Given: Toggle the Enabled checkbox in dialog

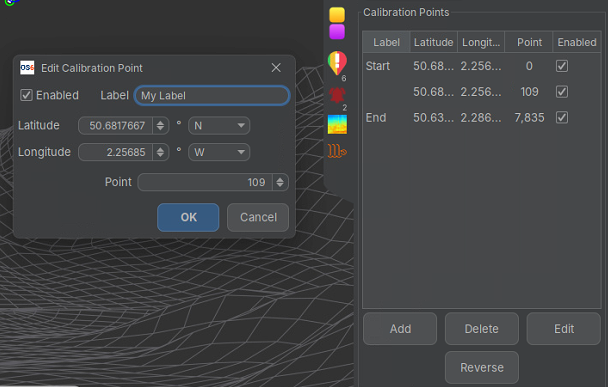Looking at the screenshot, I should tap(26, 95).
